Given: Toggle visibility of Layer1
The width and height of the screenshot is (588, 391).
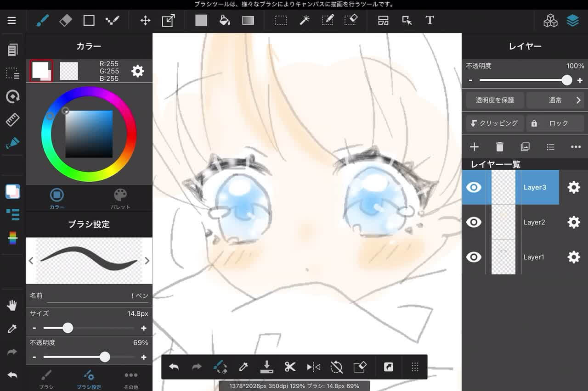Looking at the screenshot, I should (x=474, y=257).
